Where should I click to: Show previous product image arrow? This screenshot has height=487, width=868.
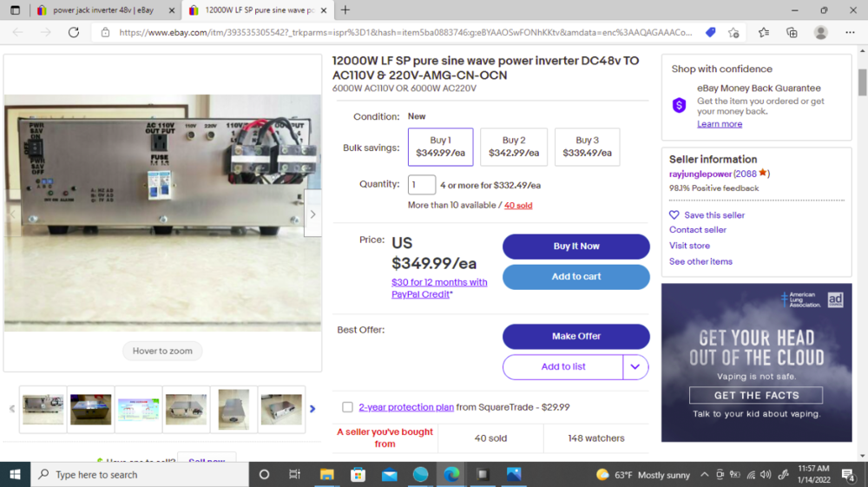click(x=13, y=214)
